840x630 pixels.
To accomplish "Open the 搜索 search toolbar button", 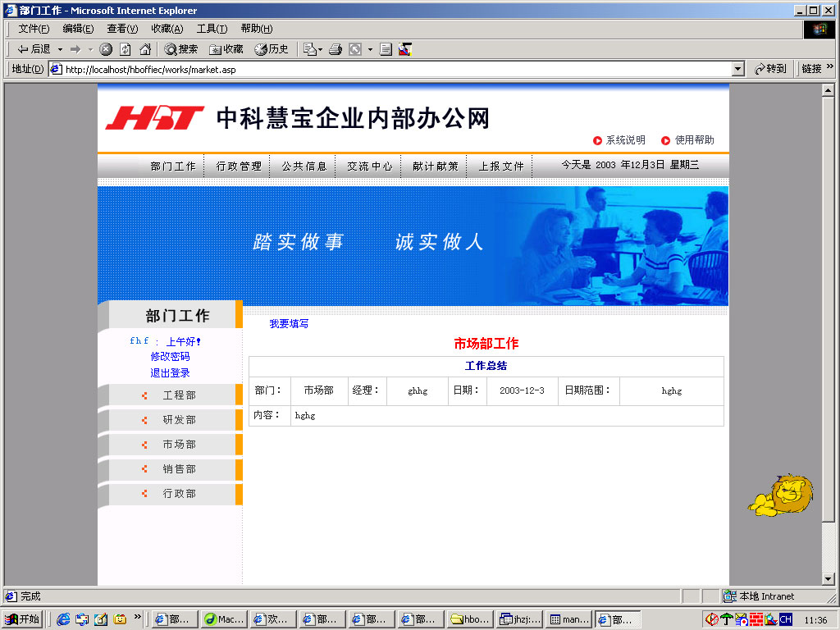I will 181,49.
